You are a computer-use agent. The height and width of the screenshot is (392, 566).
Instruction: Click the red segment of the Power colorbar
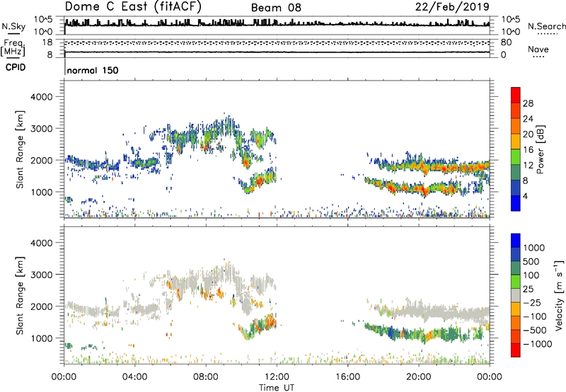click(516, 96)
